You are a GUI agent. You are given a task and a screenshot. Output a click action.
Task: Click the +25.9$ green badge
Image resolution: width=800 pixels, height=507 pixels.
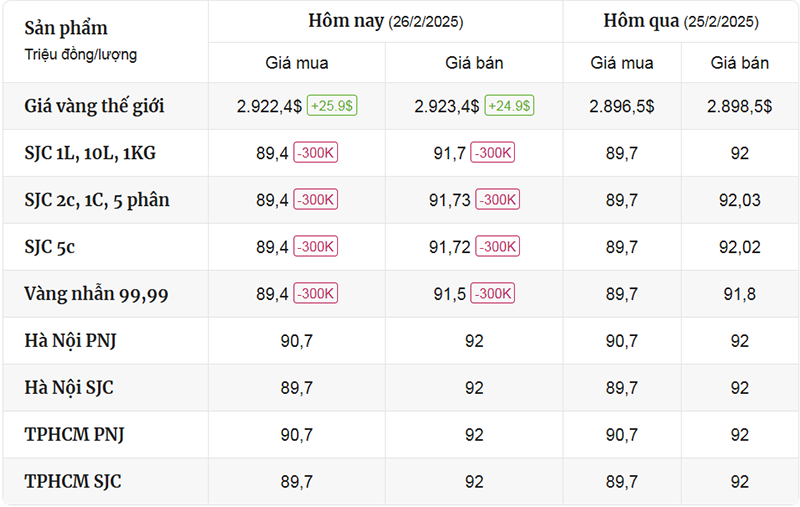(x=332, y=106)
